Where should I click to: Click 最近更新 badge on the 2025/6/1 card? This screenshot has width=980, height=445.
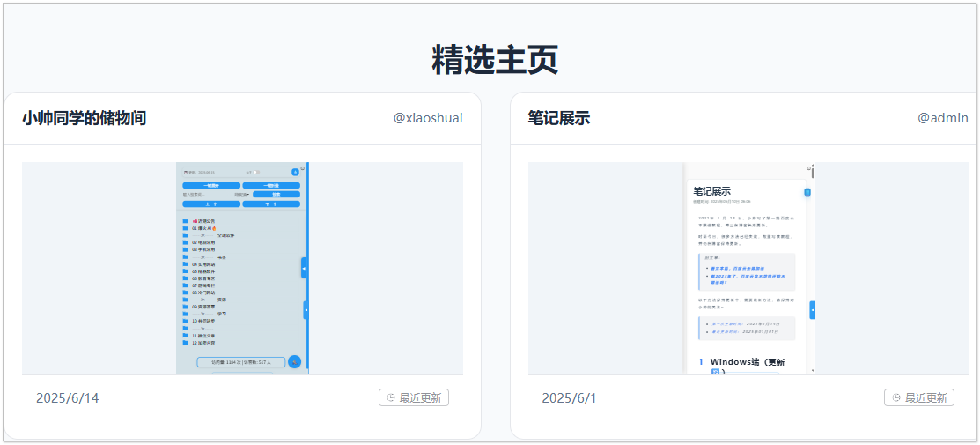click(x=918, y=397)
